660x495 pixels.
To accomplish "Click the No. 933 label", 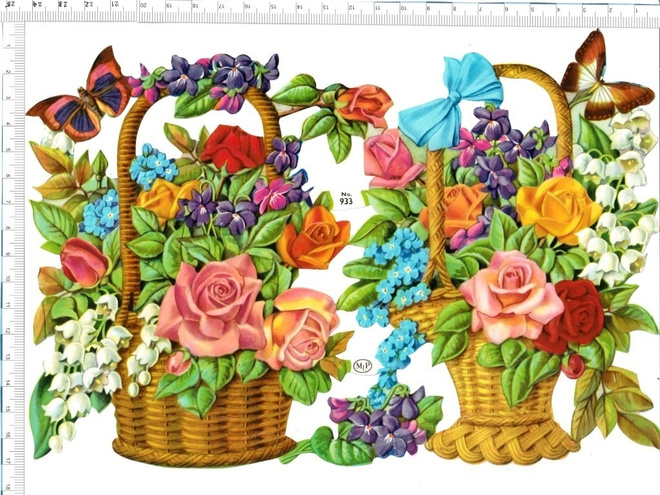I will (346, 198).
